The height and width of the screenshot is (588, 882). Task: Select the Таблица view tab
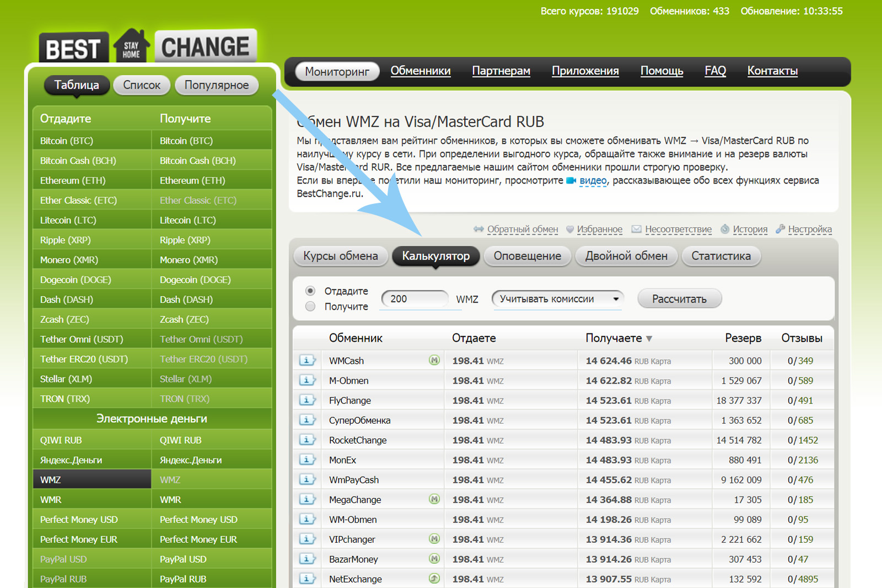77,85
